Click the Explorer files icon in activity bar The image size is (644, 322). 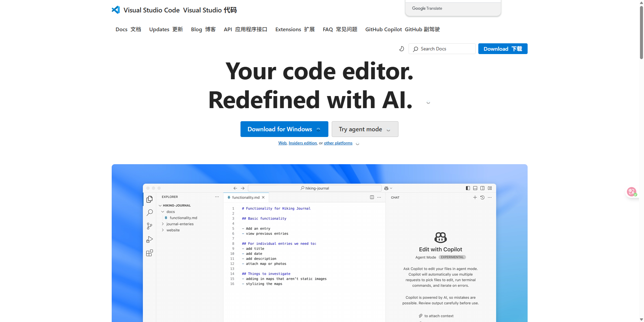pyautogui.click(x=150, y=199)
